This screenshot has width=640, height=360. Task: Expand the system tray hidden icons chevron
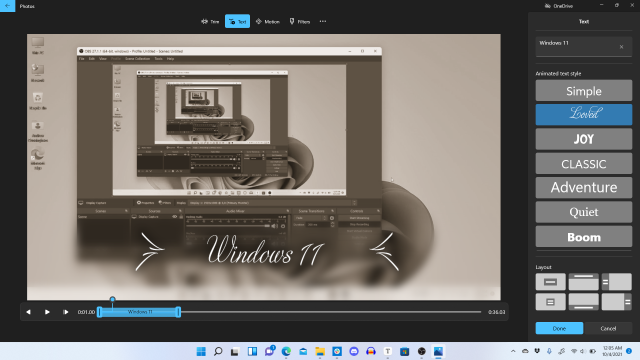pos(513,351)
